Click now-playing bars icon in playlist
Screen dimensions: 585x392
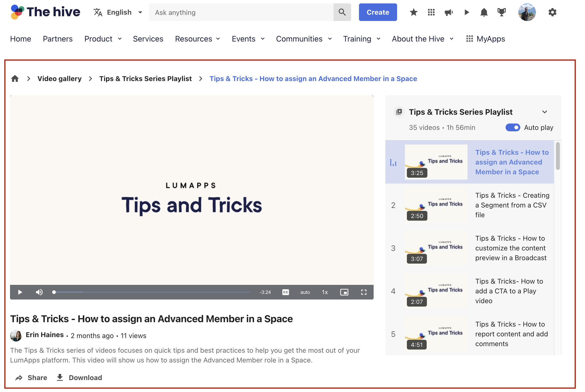coord(393,163)
